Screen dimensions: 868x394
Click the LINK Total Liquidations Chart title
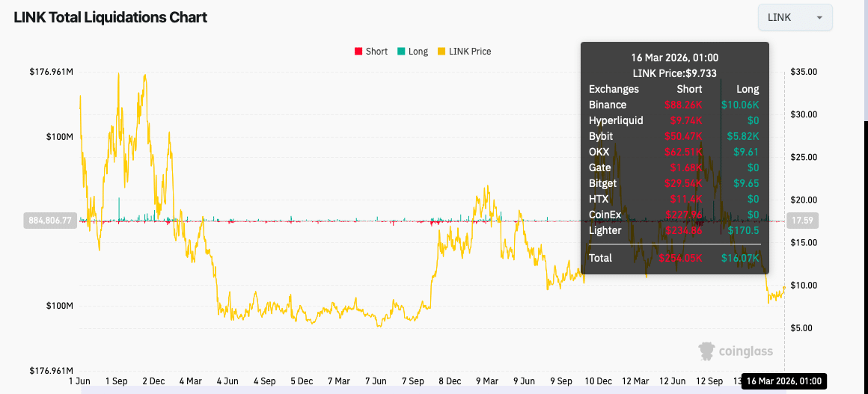click(110, 17)
